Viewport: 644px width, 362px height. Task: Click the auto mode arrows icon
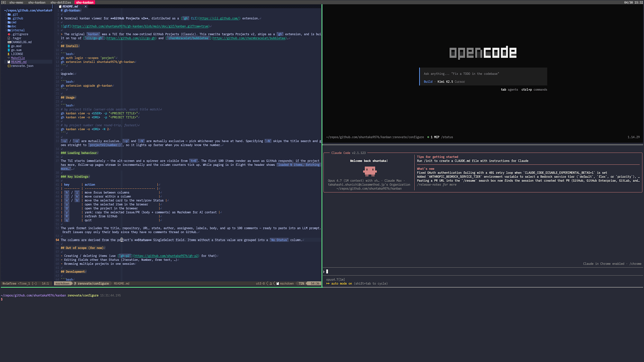(x=328, y=283)
